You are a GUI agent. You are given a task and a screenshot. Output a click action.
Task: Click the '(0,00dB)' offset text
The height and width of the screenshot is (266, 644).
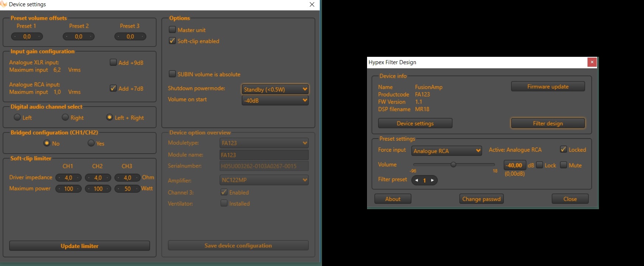515,173
